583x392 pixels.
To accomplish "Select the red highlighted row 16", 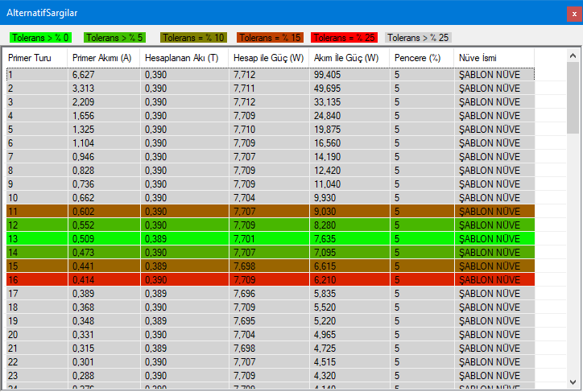I will (x=270, y=280).
